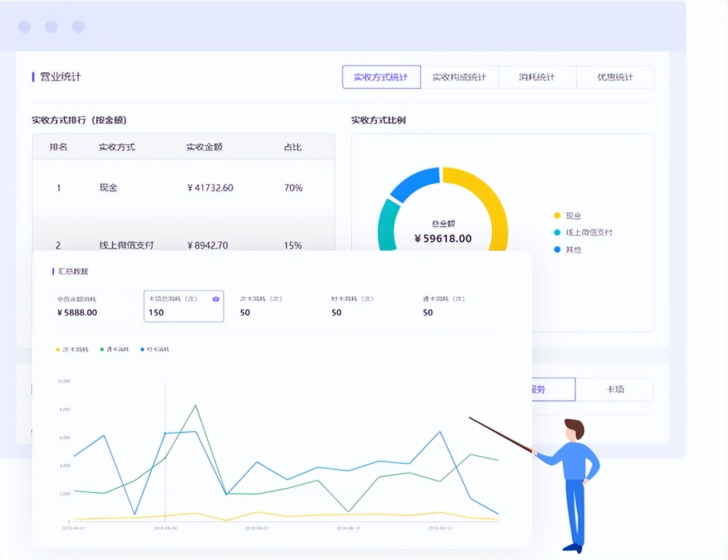Viewport: 728px width, 560px height.
Task: Click the 实收方式统计 active tab
Action: [x=381, y=77]
